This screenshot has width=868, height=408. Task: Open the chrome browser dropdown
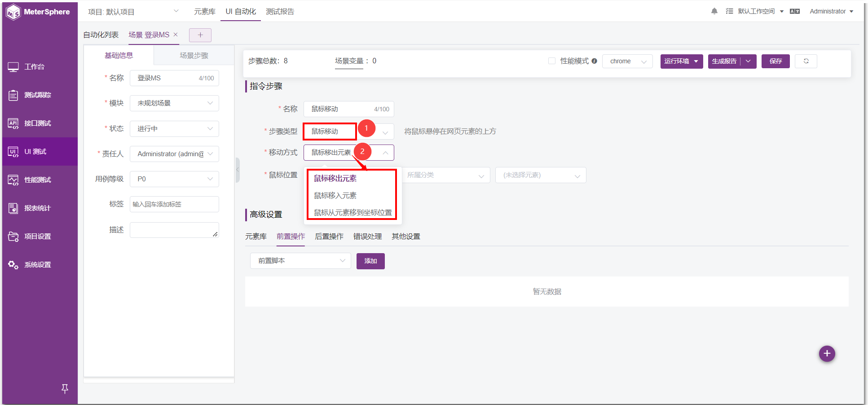tap(627, 61)
